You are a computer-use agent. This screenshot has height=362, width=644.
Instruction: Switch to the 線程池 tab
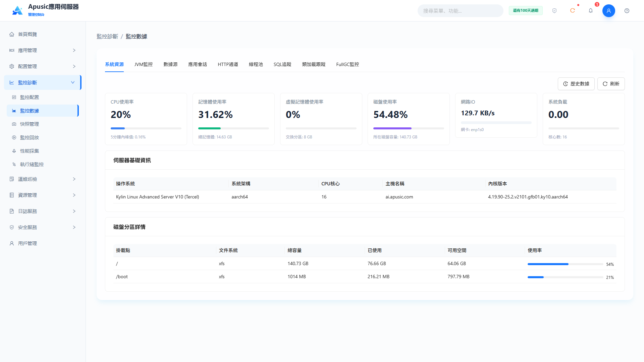click(256, 64)
